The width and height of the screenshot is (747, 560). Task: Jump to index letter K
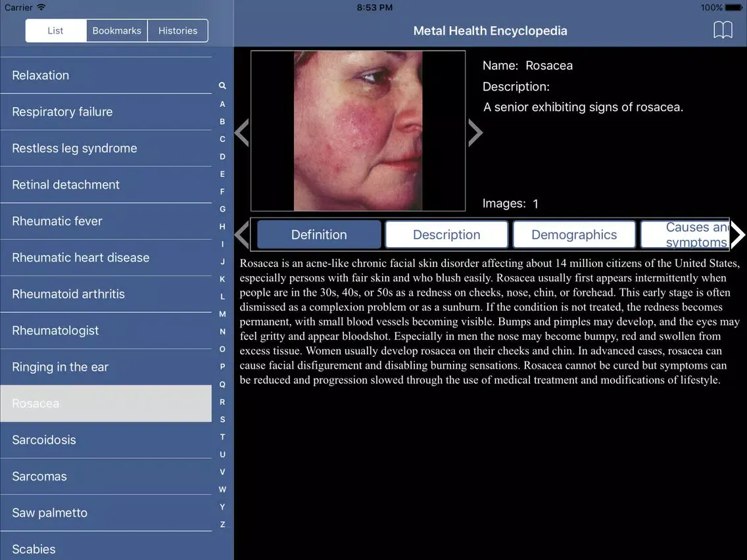point(222,279)
